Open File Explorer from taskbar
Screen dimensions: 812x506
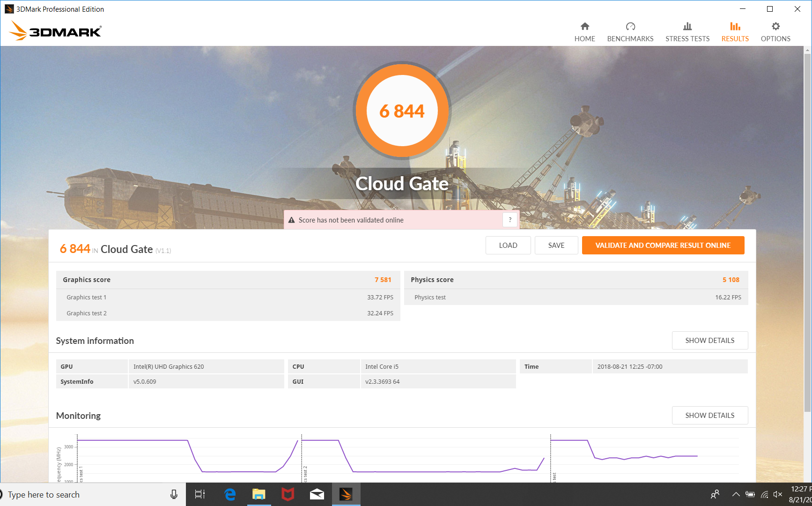258,494
